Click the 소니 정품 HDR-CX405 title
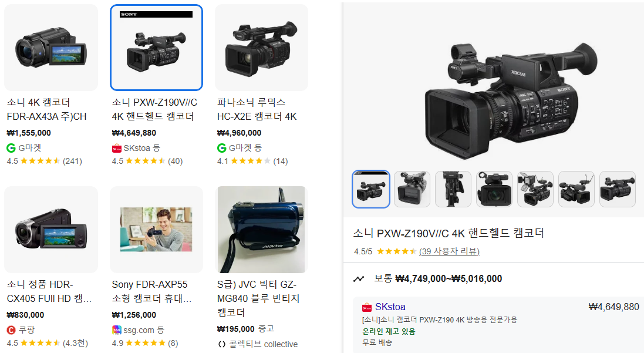The width and height of the screenshot is (644, 353). click(x=49, y=291)
